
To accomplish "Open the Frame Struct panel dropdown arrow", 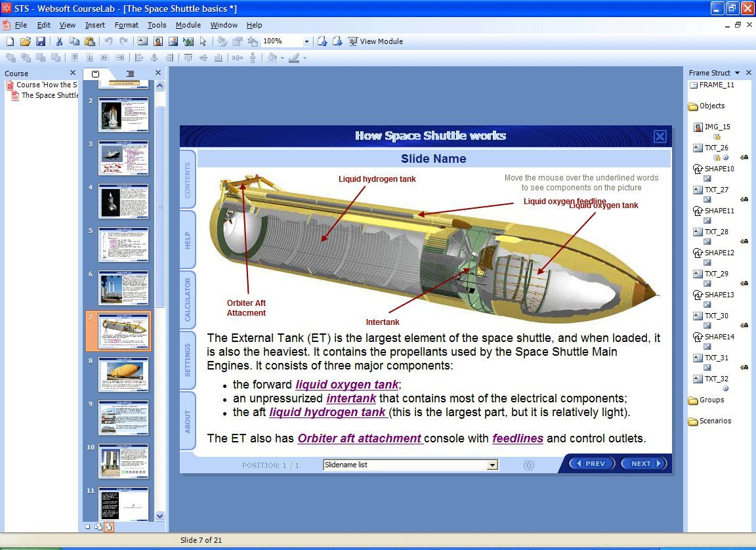I will [737, 73].
